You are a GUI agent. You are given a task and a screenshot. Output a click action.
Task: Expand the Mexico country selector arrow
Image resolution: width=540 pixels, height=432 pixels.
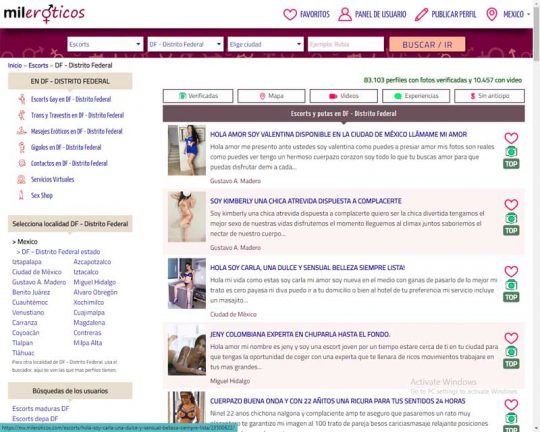pyautogui.click(x=529, y=14)
